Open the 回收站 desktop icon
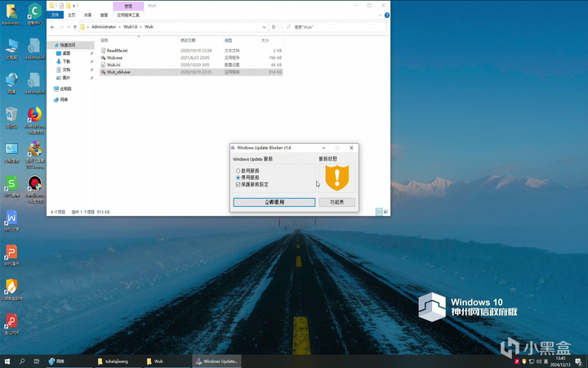Image resolution: width=588 pixels, height=368 pixels. pos(11,118)
